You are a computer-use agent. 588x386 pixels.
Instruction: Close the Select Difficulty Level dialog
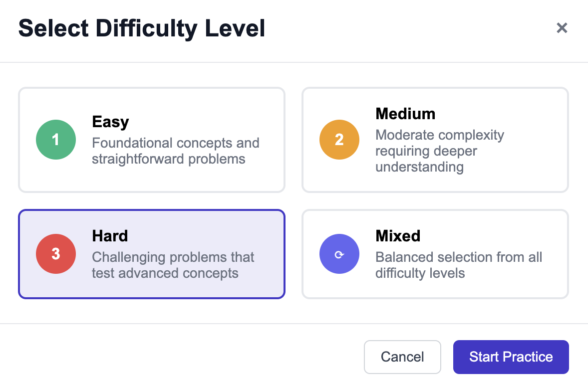tap(562, 28)
